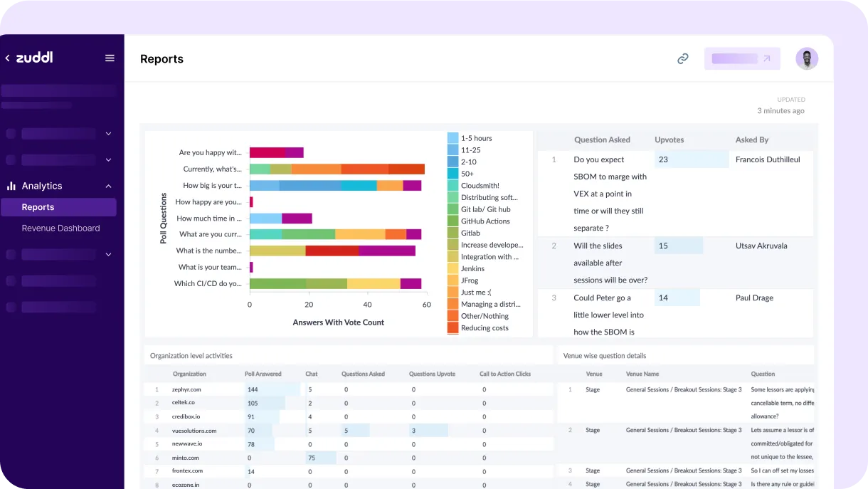
Task: Expand the second blurred sidebar section chevron
Action: pos(108,160)
